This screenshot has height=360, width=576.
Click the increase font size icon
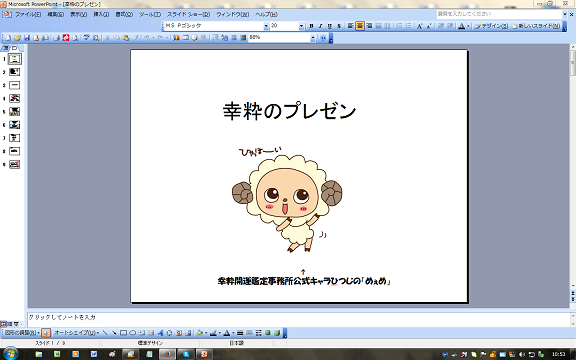tap(420, 26)
